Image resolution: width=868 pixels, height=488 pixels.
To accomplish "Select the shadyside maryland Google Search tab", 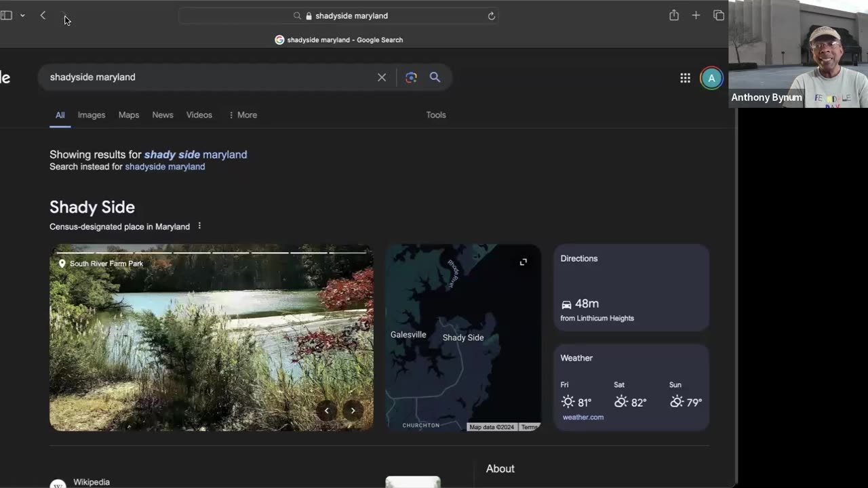I will (339, 40).
